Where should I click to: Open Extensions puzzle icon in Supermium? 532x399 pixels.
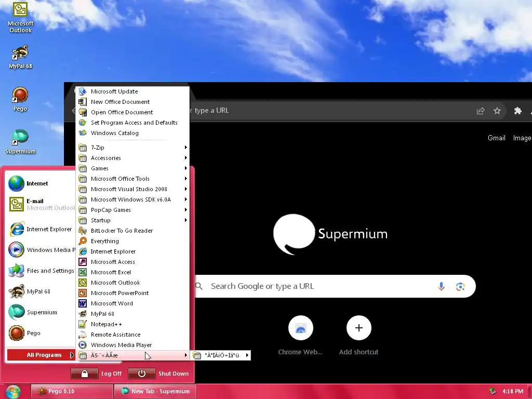coord(518,111)
